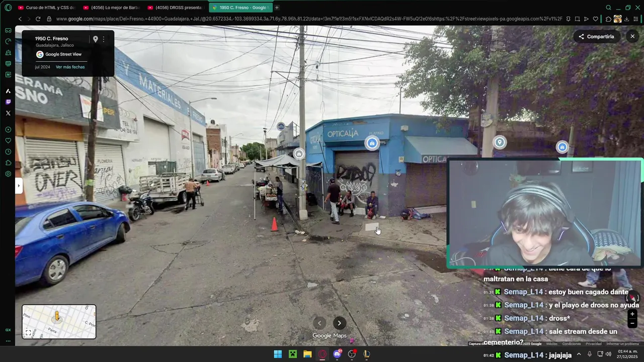This screenshot has width=644, height=362.
Task: Click 'Privacidad' footer link
Action: point(594,344)
